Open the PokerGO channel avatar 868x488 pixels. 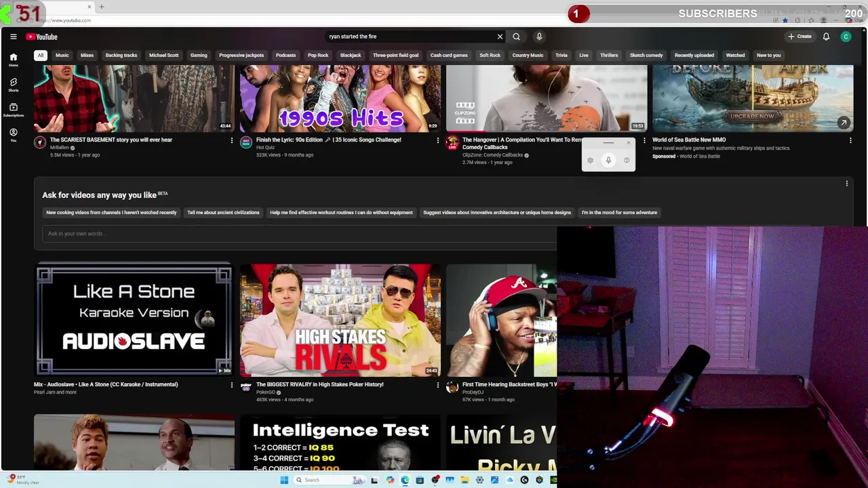tap(246, 387)
